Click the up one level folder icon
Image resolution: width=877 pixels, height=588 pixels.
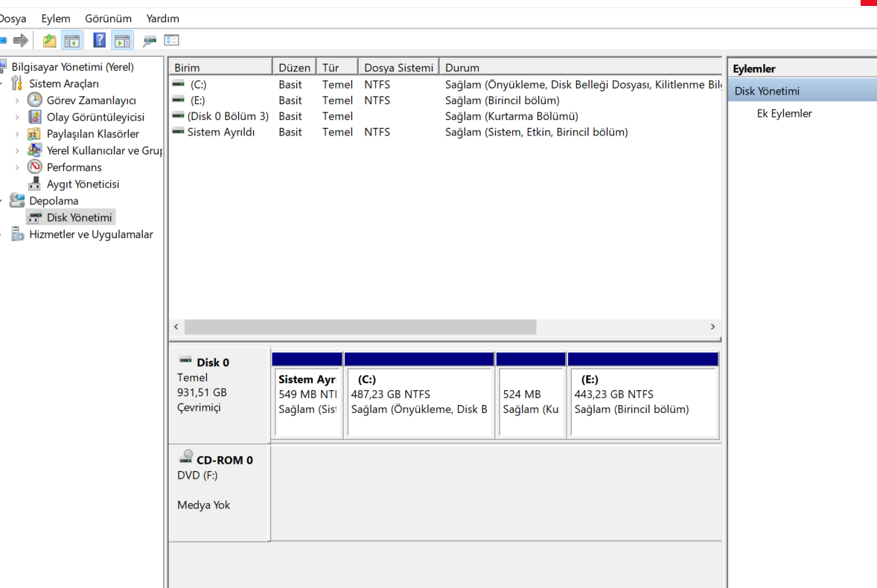[49, 40]
